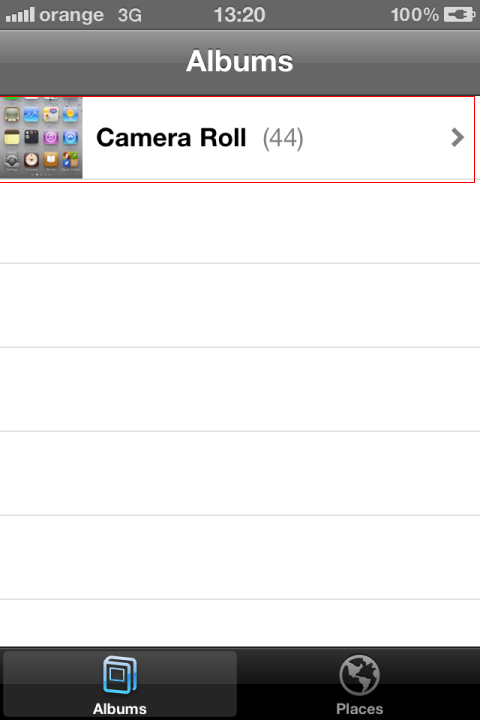Tap the Albums stacked-photos icon

click(120, 675)
